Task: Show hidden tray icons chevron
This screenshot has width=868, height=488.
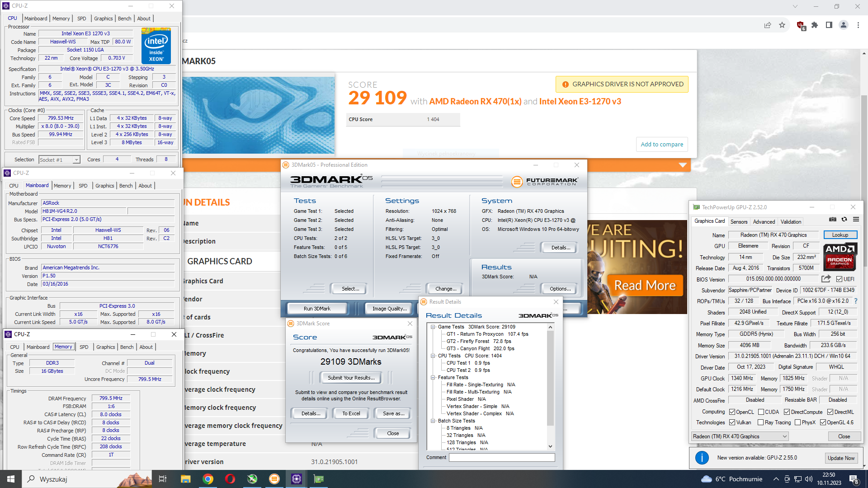Action: pyautogui.click(x=776, y=479)
